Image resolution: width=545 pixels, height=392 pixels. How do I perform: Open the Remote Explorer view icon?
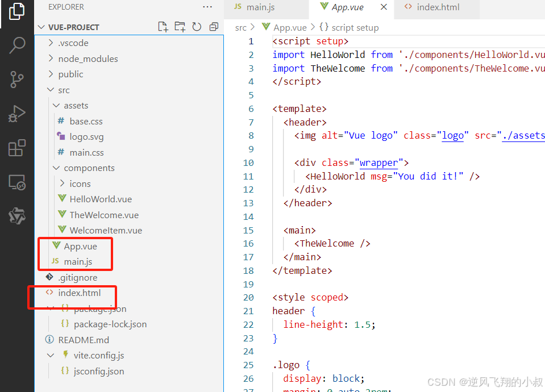point(16,182)
